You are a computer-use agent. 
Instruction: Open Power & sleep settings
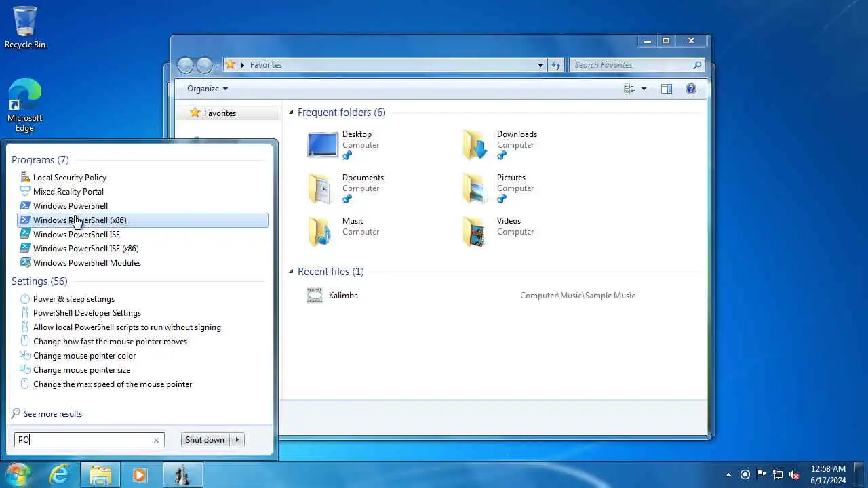coord(142,299)
